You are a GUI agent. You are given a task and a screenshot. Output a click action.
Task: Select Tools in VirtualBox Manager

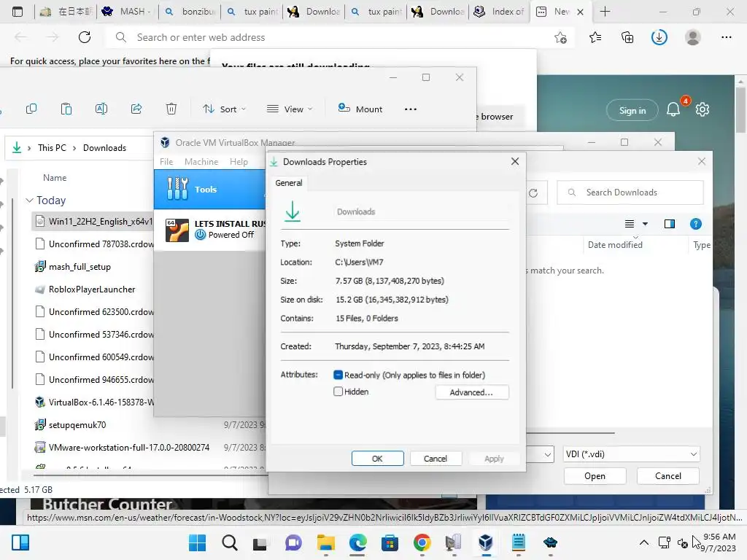click(x=209, y=190)
